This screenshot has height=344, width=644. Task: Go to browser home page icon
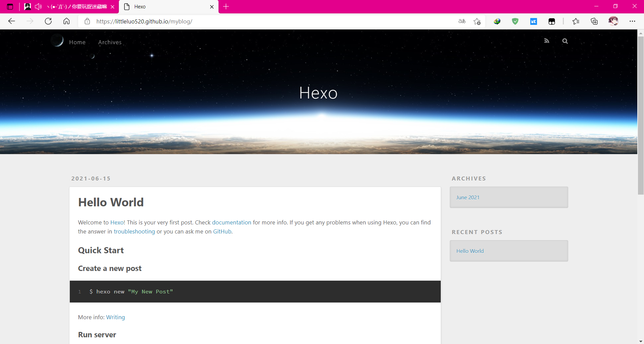[66, 21]
